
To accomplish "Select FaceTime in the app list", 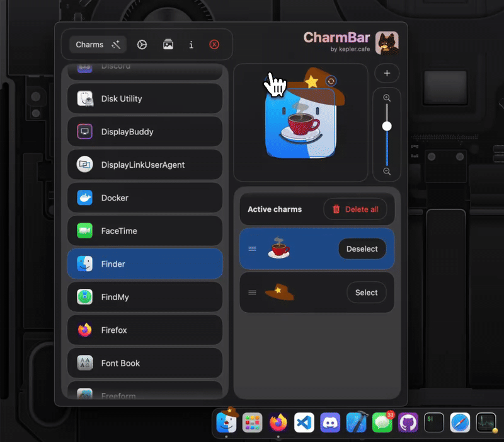I will pos(145,231).
